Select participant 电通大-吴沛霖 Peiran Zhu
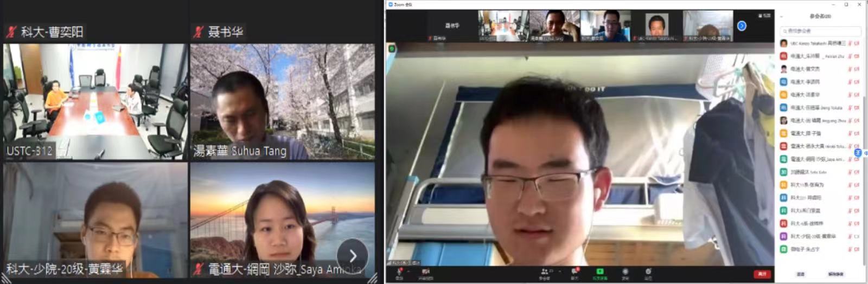The height and width of the screenshot is (284, 868). pos(820,56)
